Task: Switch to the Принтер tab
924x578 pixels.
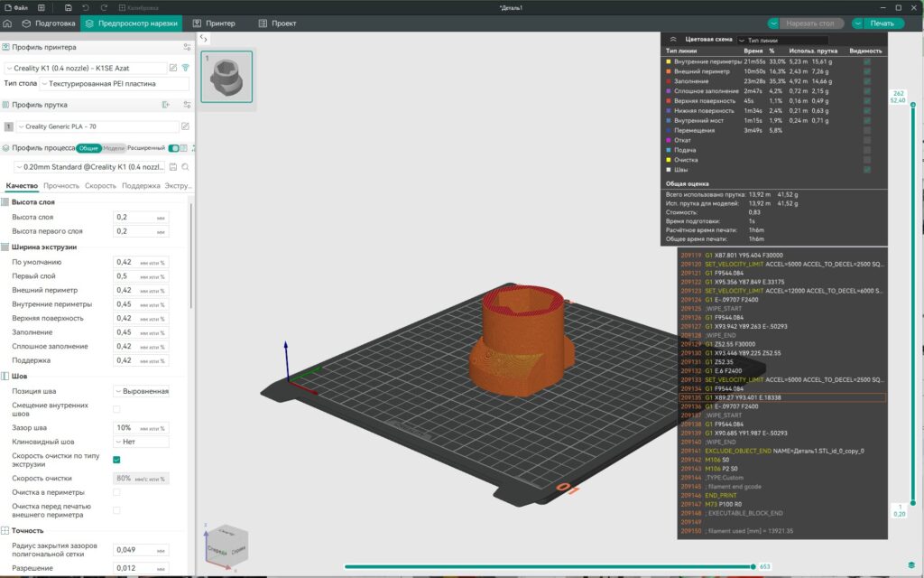Action: tap(222, 24)
